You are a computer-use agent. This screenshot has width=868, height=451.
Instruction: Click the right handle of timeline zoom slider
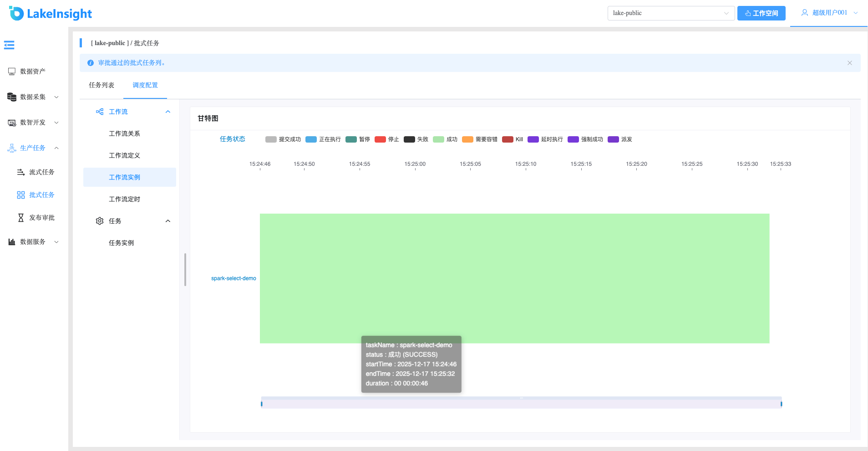pos(781,404)
